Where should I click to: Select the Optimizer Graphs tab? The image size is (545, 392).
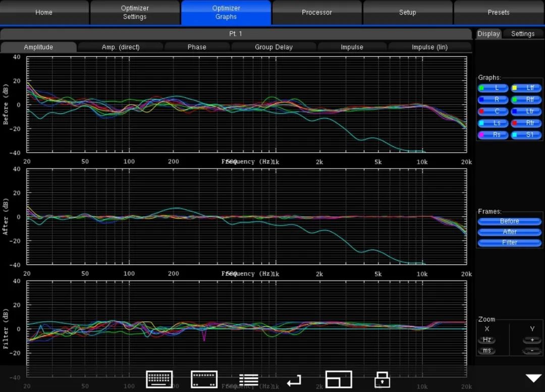click(226, 13)
